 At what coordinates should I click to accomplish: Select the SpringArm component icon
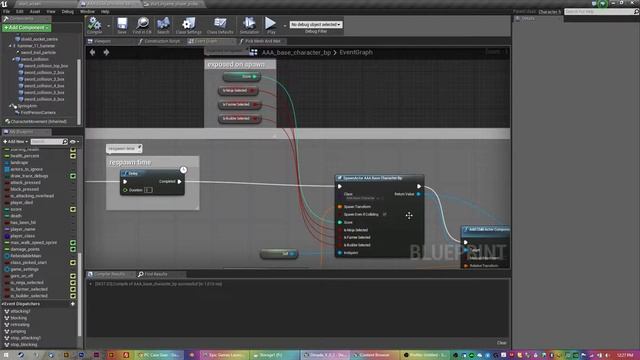pos(14,106)
